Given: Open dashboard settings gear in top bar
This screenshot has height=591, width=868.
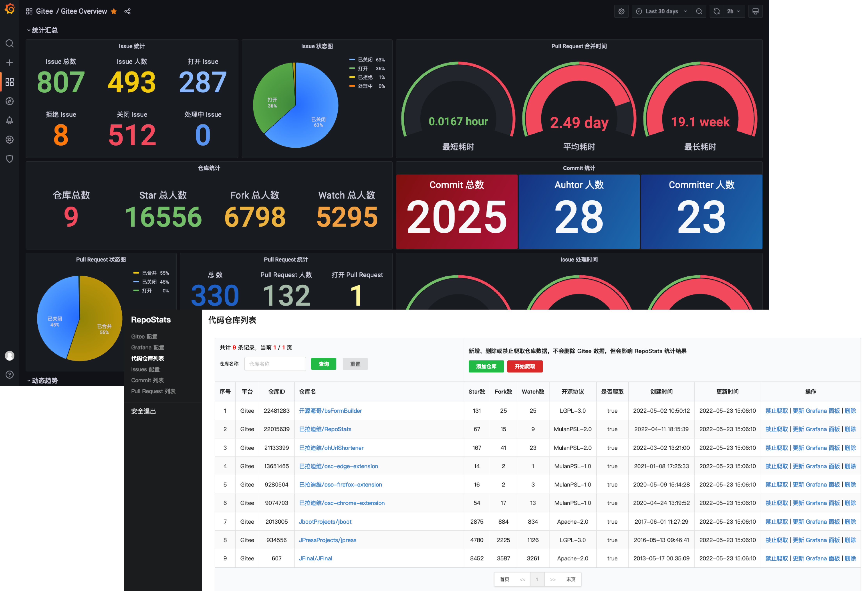Looking at the screenshot, I should [x=621, y=11].
